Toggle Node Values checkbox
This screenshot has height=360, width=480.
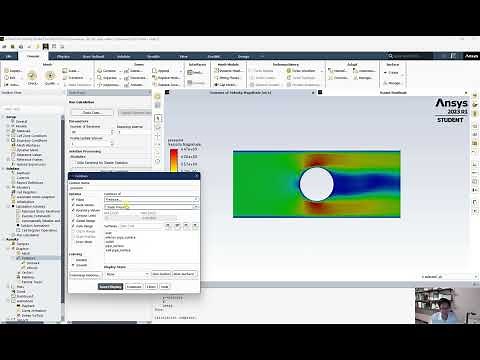point(73,205)
